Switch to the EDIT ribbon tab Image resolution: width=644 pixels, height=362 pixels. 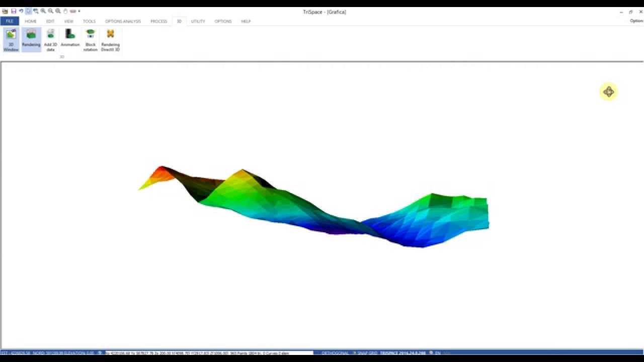[x=50, y=21]
